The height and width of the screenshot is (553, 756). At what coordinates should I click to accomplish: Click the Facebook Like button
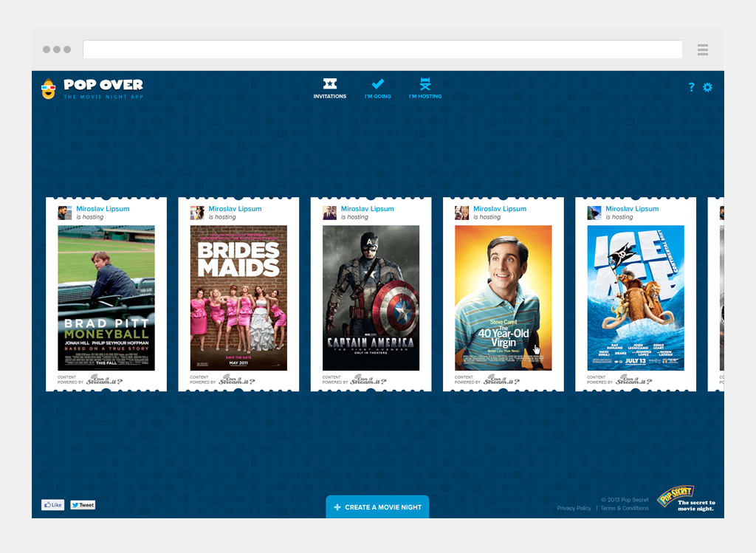(52, 505)
